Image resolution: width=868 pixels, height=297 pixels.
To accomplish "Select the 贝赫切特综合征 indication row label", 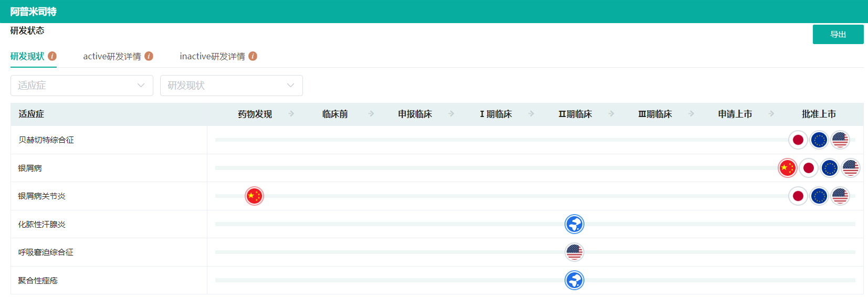I will 46,140.
